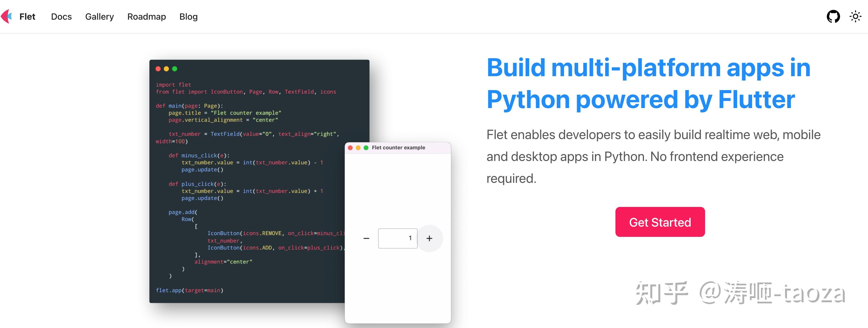Open the Flet GitHub repository

point(834,16)
